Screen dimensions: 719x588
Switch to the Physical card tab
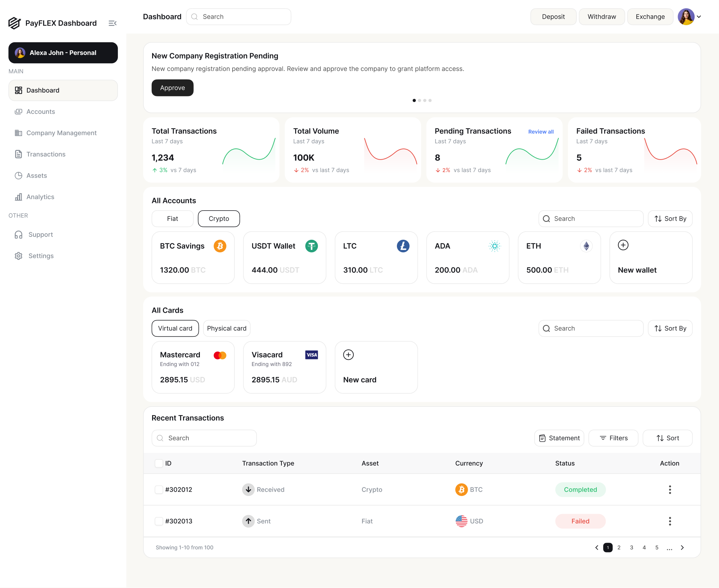tap(226, 329)
